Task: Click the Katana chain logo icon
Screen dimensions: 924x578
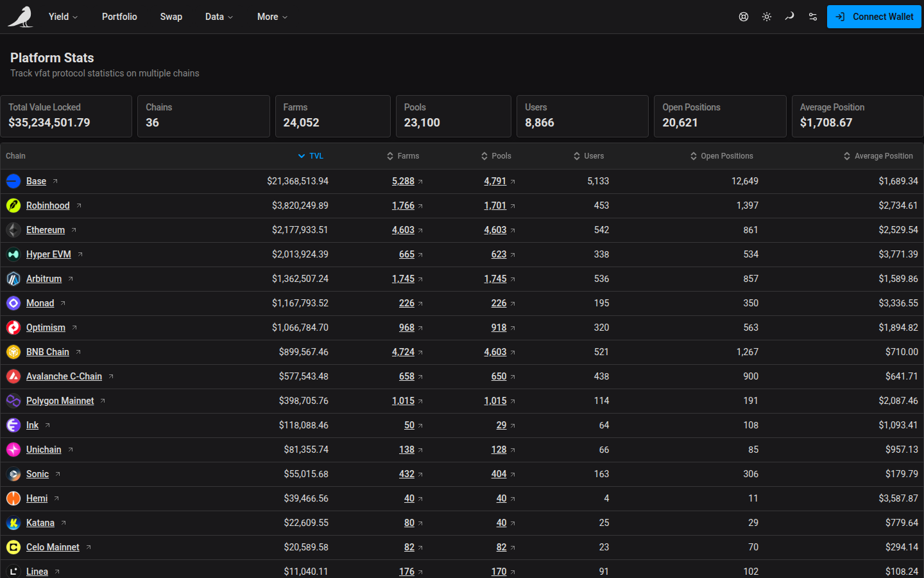Action: pyautogui.click(x=13, y=523)
